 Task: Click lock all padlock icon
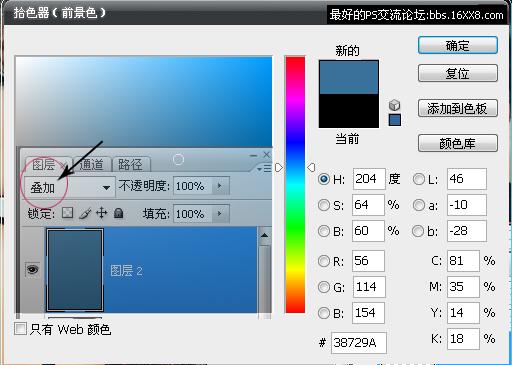pos(119,213)
